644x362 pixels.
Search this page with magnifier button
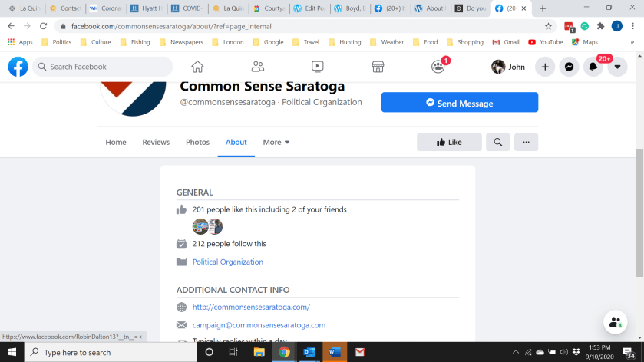[498, 142]
